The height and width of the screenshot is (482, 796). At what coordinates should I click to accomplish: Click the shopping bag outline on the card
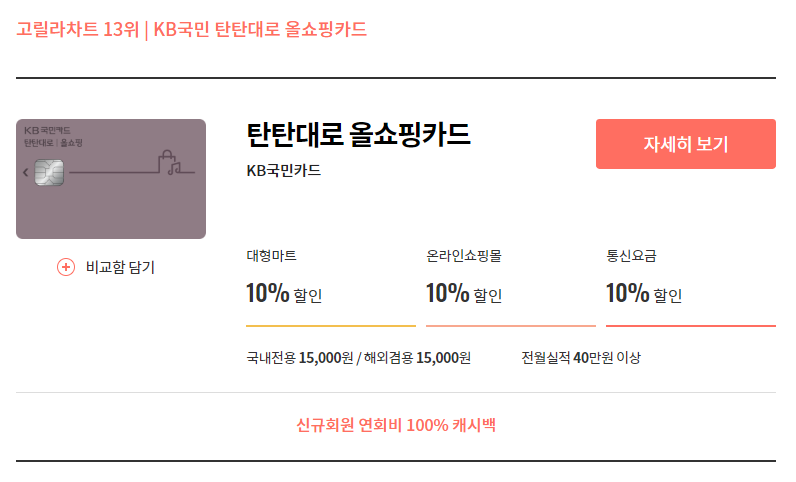pos(167,163)
